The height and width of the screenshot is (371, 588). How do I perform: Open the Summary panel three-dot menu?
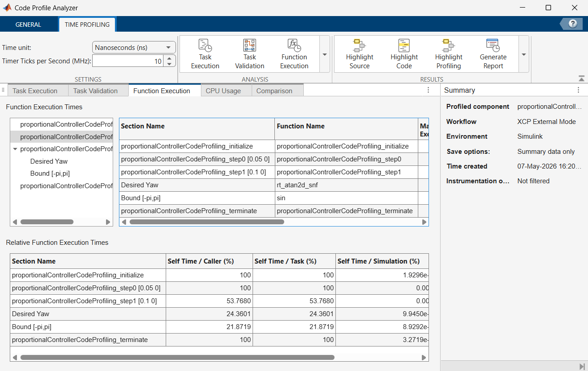(578, 90)
